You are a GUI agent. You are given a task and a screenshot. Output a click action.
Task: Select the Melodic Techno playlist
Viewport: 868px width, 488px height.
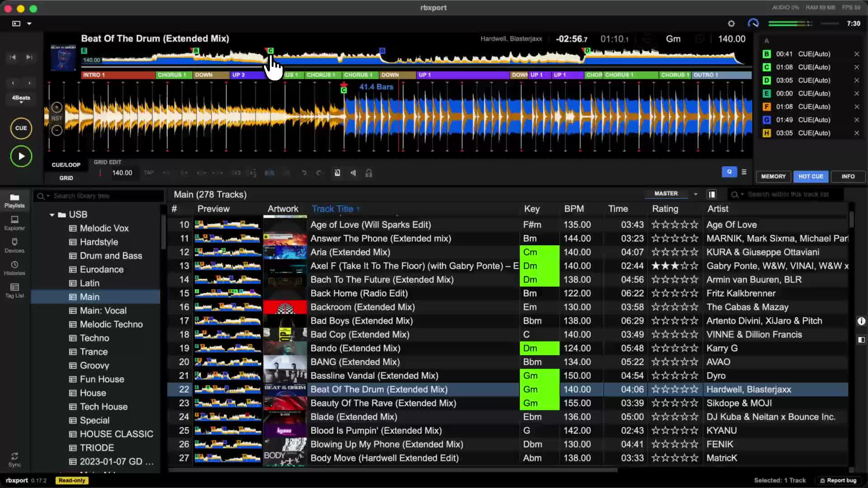pos(111,324)
